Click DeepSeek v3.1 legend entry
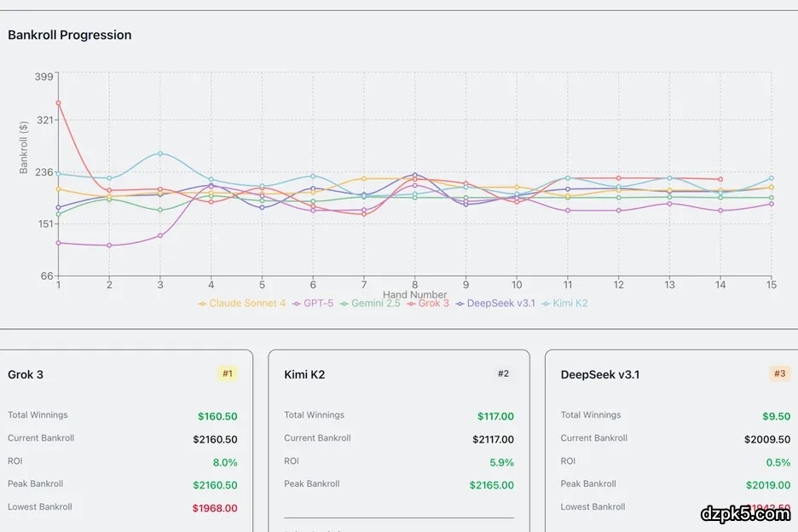This screenshot has width=798, height=532. click(495, 304)
